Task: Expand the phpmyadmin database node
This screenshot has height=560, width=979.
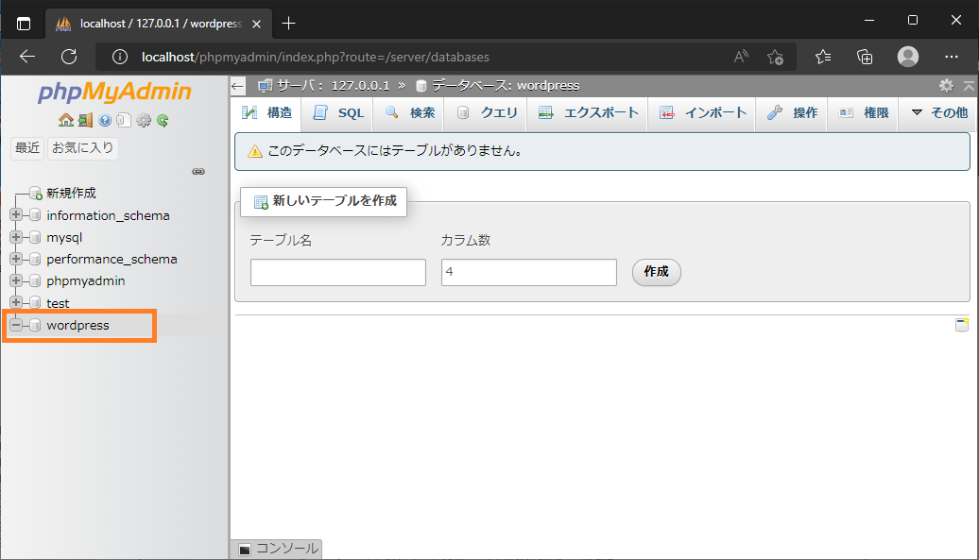Action: coord(16,280)
